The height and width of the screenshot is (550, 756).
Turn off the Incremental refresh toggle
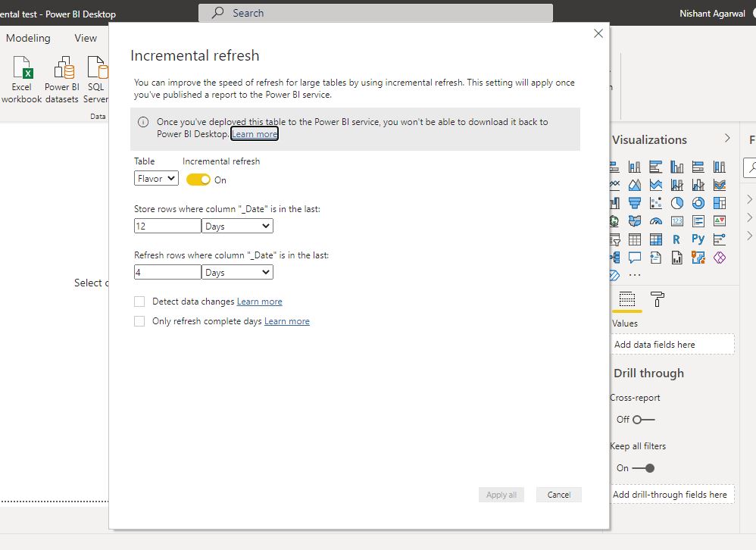pyautogui.click(x=198, y=180)
